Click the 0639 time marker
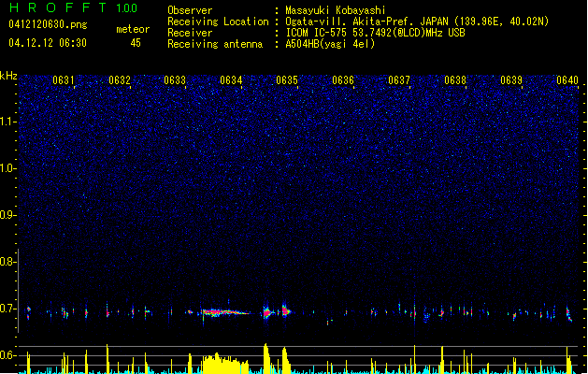Viewport: 588px width, 374px height. [x=511, y=79]
